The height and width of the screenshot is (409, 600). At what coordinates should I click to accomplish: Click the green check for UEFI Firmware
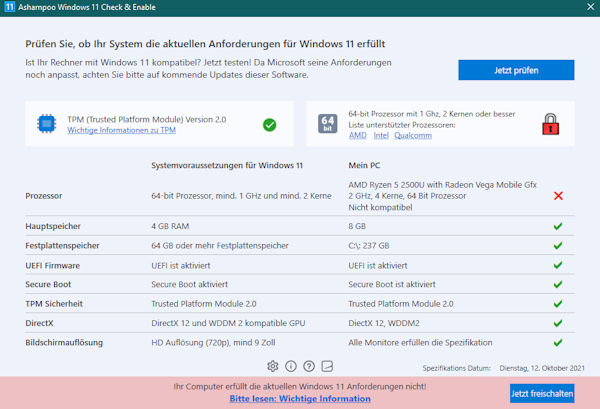[558, 265]
